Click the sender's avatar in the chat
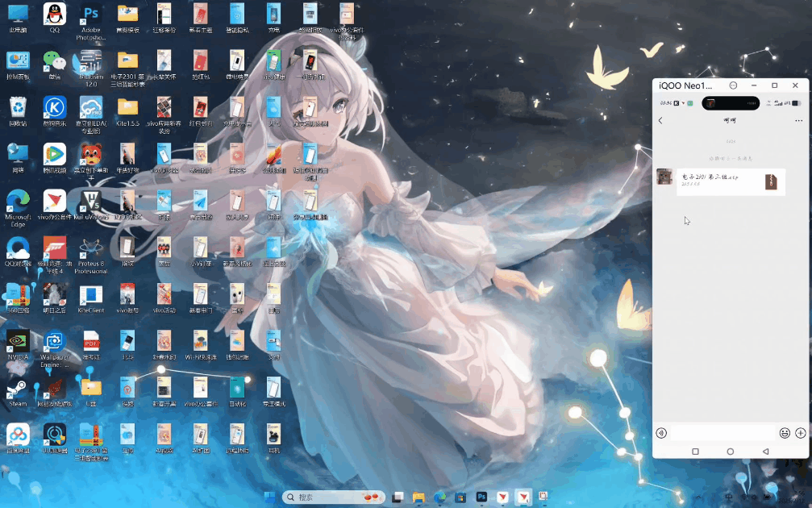Viewport: 812px width, 508px height. point(664,177)
